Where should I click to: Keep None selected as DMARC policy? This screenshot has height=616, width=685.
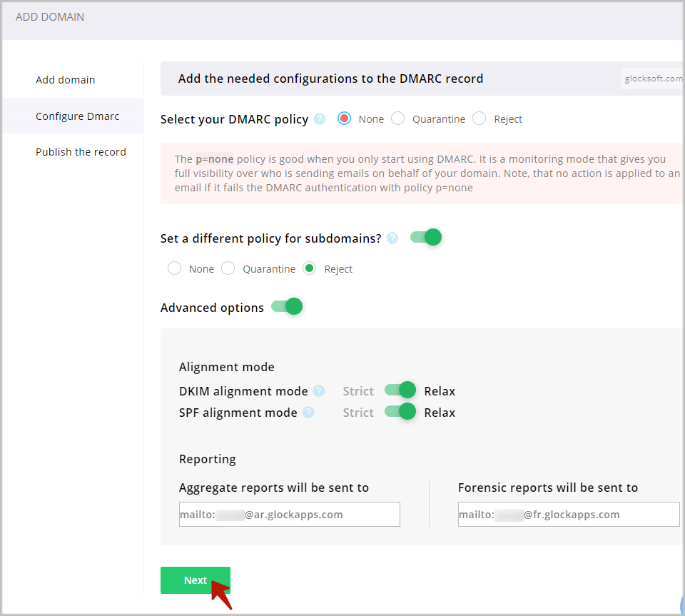345,118
